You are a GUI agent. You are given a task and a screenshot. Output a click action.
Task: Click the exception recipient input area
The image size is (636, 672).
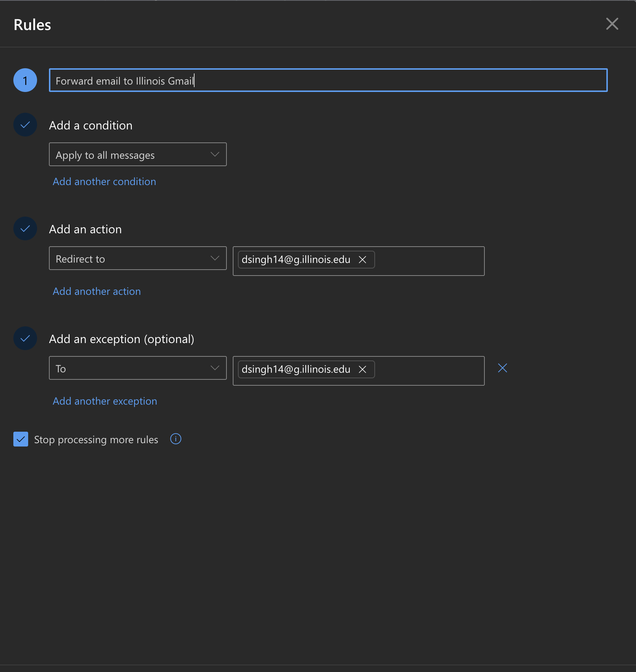click(426, 370)
